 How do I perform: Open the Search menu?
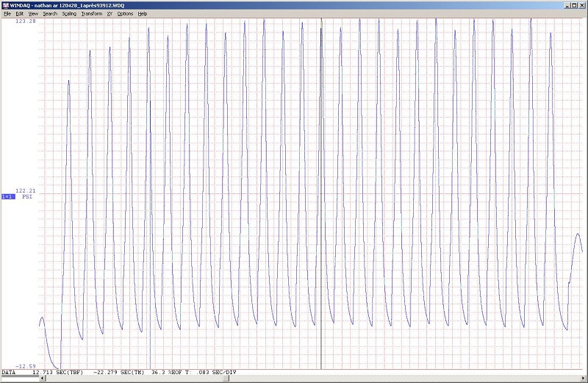(x=49, y=13)
